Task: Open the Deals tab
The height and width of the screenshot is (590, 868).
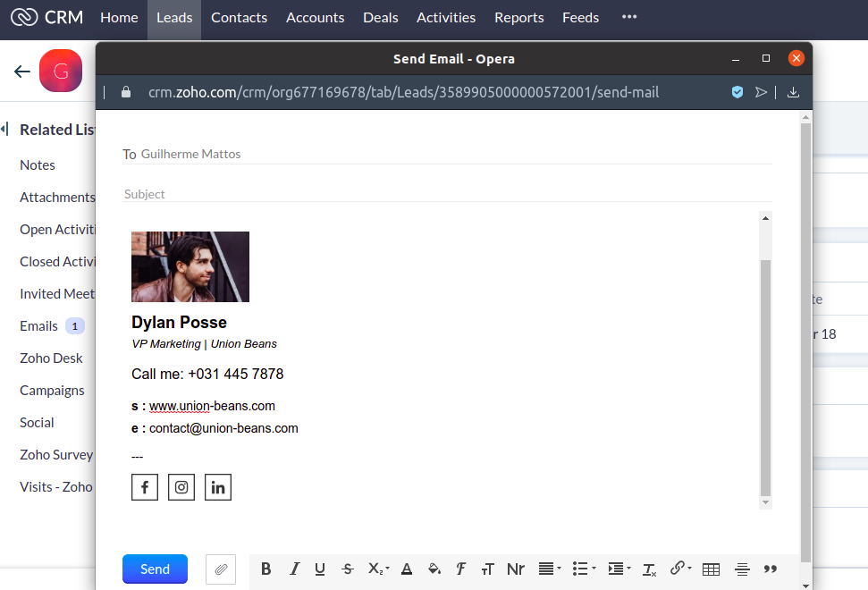Action: click(x=381, y=18)
